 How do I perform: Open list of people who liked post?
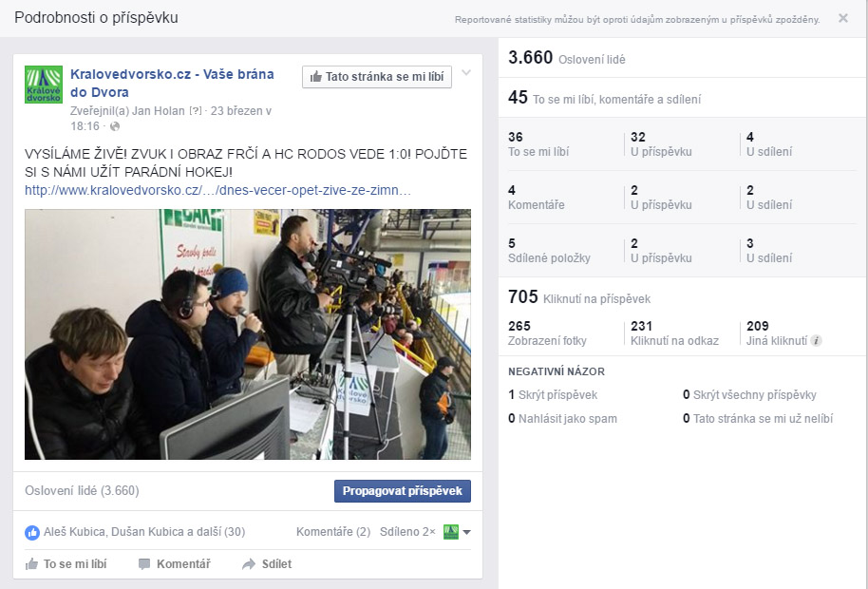(144, 532)
